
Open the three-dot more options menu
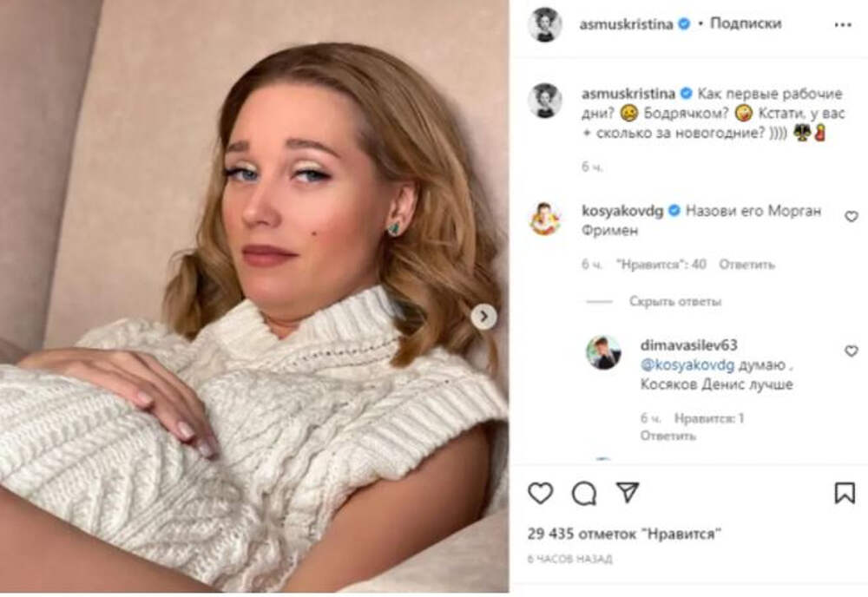[841, 24]
